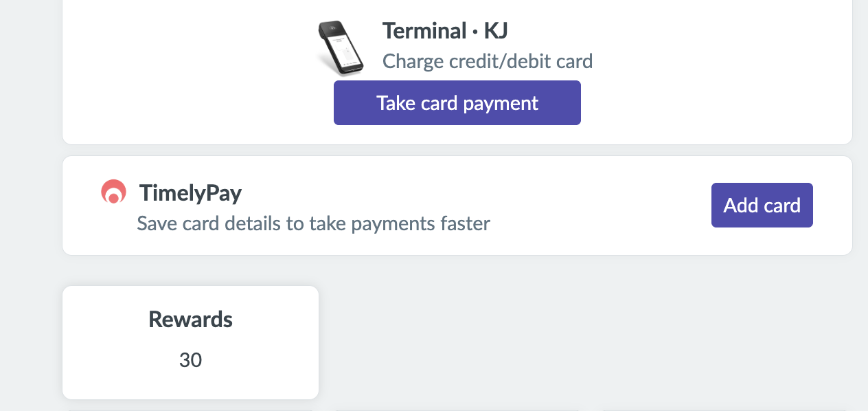Select the "Terminal · KJ" heading

(x=444, y=31)
